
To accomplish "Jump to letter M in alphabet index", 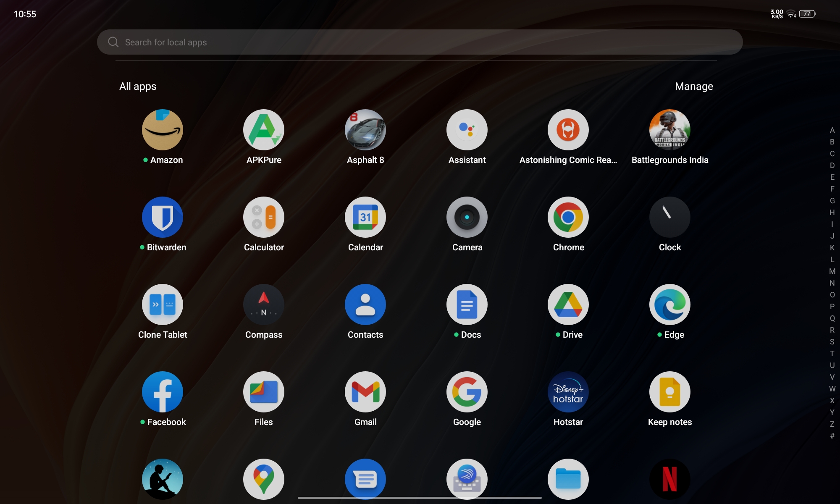I will click(x=832, y=271).
